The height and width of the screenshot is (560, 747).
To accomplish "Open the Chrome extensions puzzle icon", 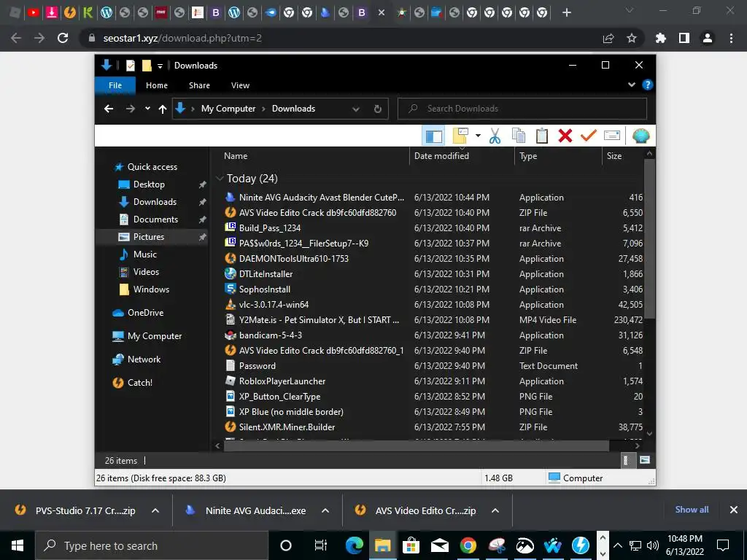I will coord(661,38).
